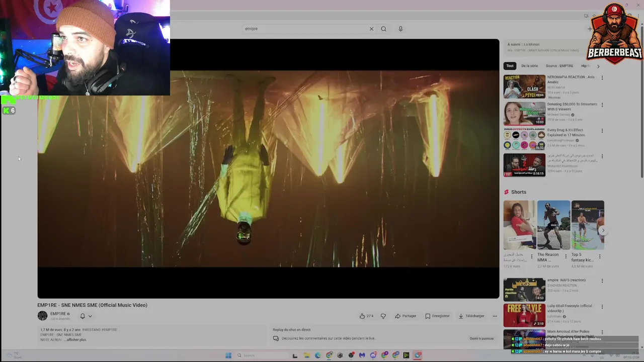Open options menu of Top 5 fantasy short
This screenshot has width=644, height=362.
coord(600,256)
